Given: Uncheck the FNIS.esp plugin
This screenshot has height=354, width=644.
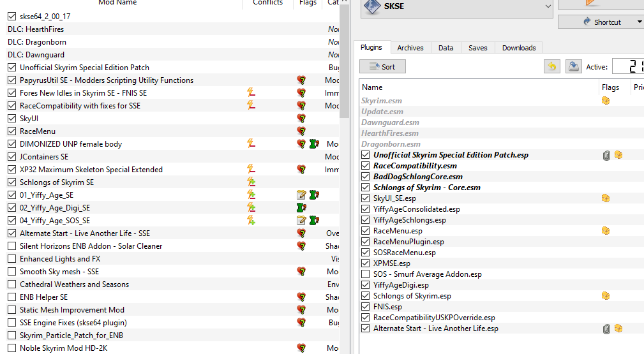Looking at the screenshot, I should point(366,306).
